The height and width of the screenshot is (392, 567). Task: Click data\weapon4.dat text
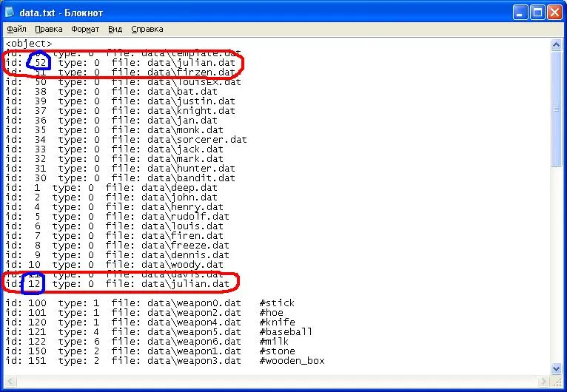tap(194, 322)
